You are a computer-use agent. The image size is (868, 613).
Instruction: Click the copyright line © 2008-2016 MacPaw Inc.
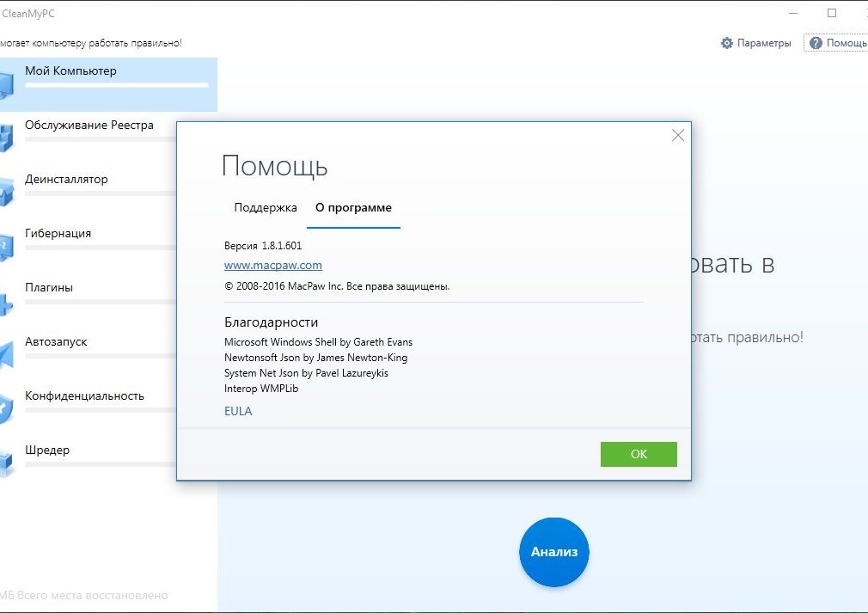pos(337,286)
